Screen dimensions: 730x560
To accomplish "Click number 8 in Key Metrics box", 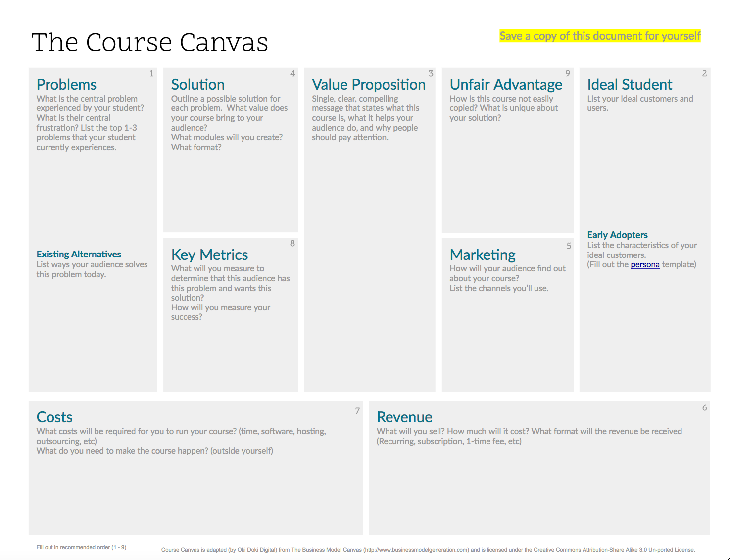I will [x=292, y=243].
